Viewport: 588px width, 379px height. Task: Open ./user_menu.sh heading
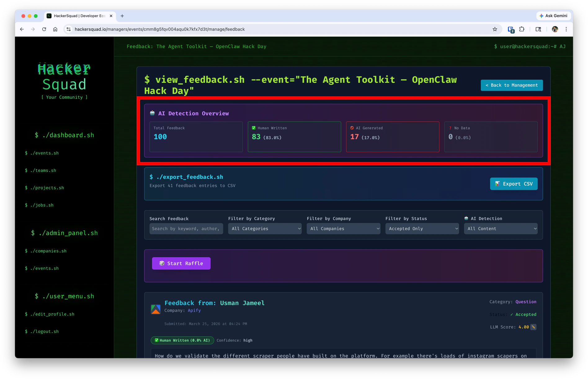click(64, 296)
